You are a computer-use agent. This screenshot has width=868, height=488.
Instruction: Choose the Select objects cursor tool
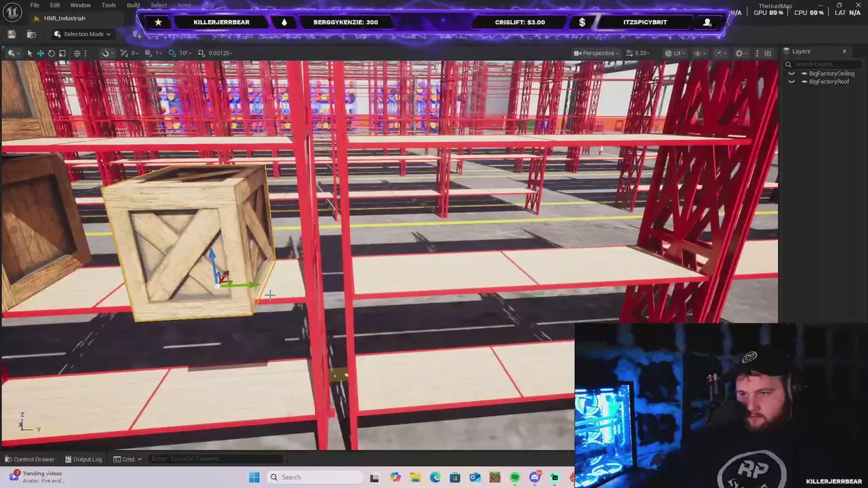[x=30, y=53]
